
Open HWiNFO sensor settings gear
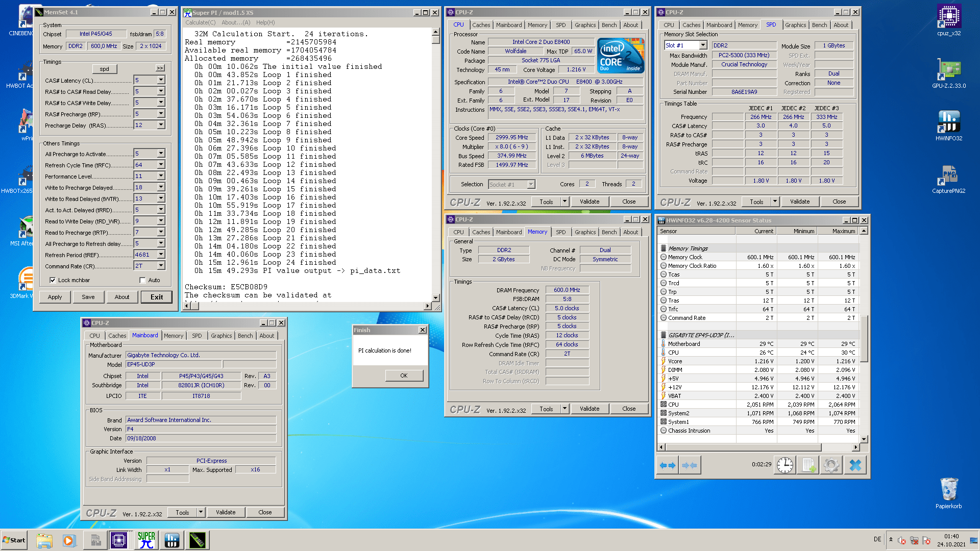(x=831, y=465)
